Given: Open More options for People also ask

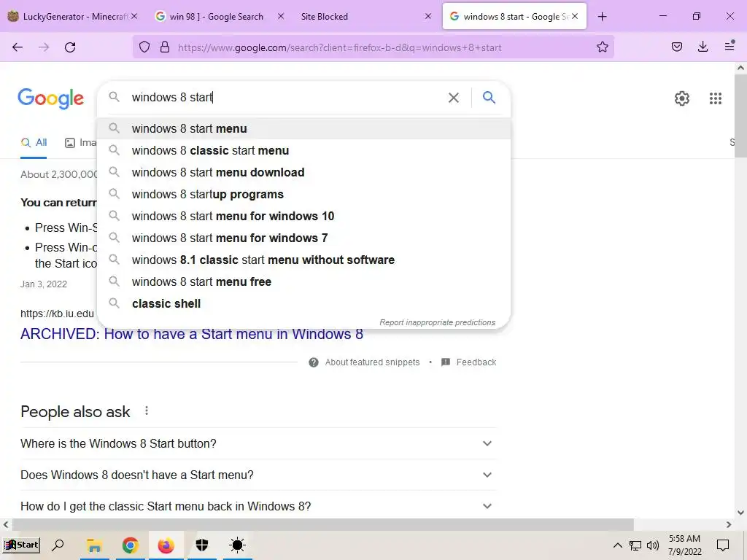Looking at the screenshot, I should pyautogui.click(x=147, y=411).
